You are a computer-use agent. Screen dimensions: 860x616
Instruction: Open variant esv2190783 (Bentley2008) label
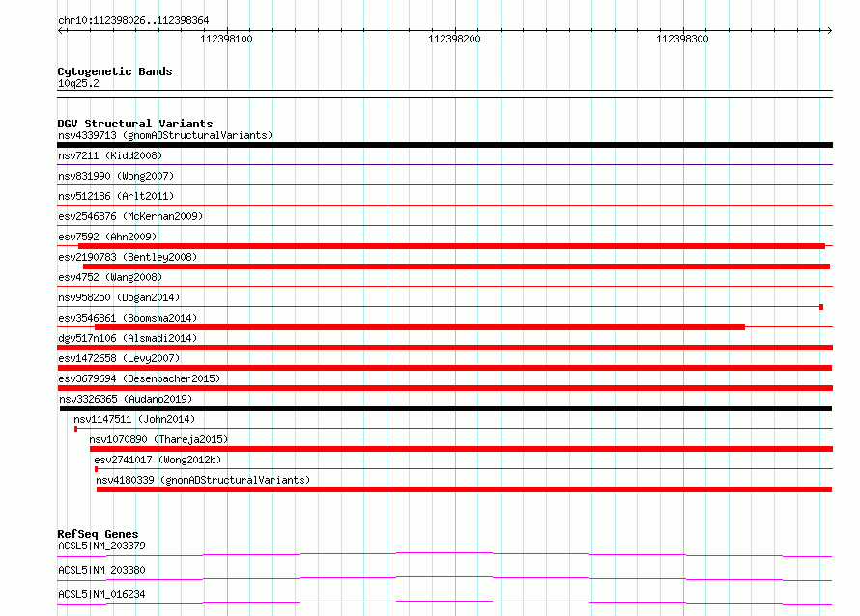click(128, 257)
